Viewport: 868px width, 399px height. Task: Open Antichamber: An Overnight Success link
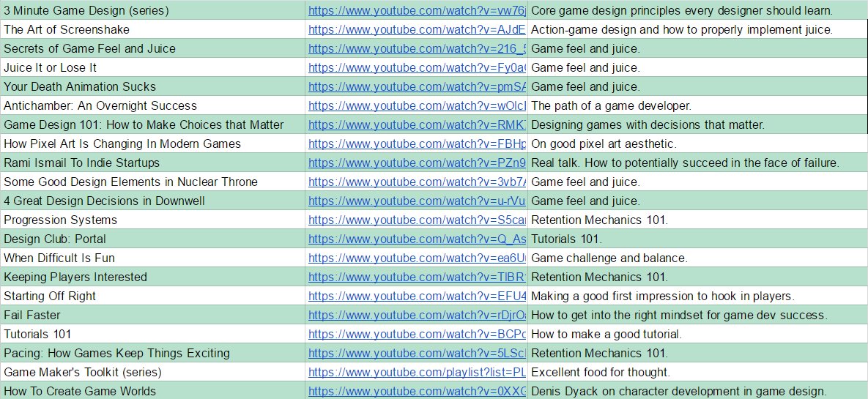[x=417, y=105]
